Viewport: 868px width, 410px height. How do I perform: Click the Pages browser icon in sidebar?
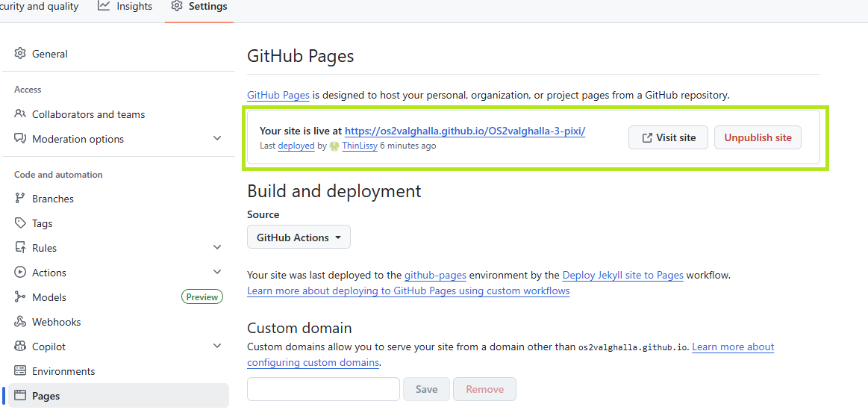[20, 396]
